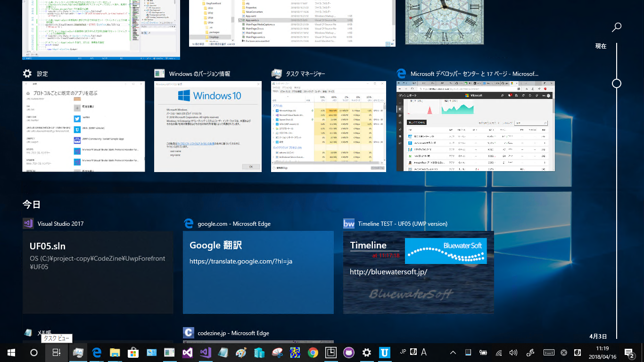Switch to the 設定 window thumbnail
The image size is (644, 362).
coord(84,126)
